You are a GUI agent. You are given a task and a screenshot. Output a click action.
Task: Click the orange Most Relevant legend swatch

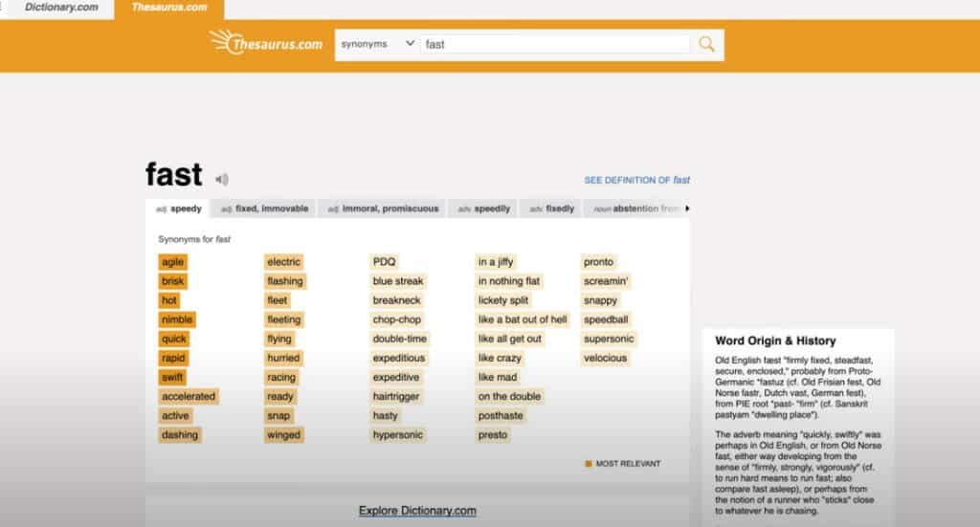pos(589,464)
